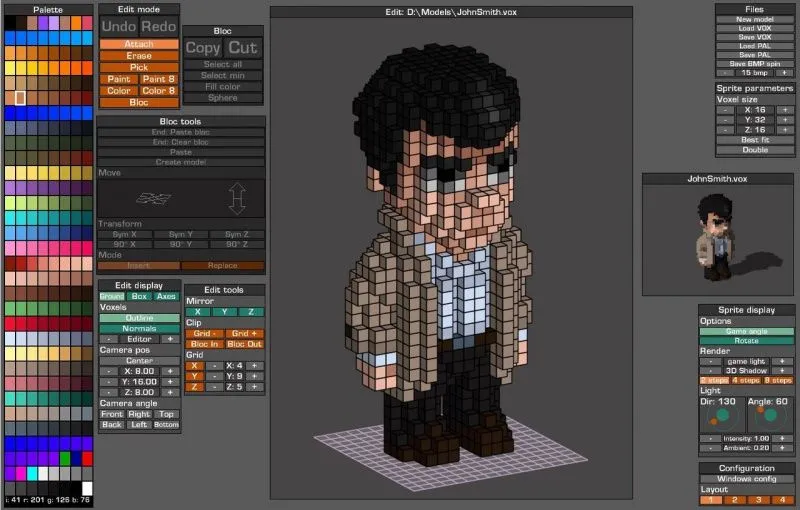Image resolution: width=800 pixels, height=510 pixels.
Task: Click Load VOX in Files panel
Action: point(754,28)
